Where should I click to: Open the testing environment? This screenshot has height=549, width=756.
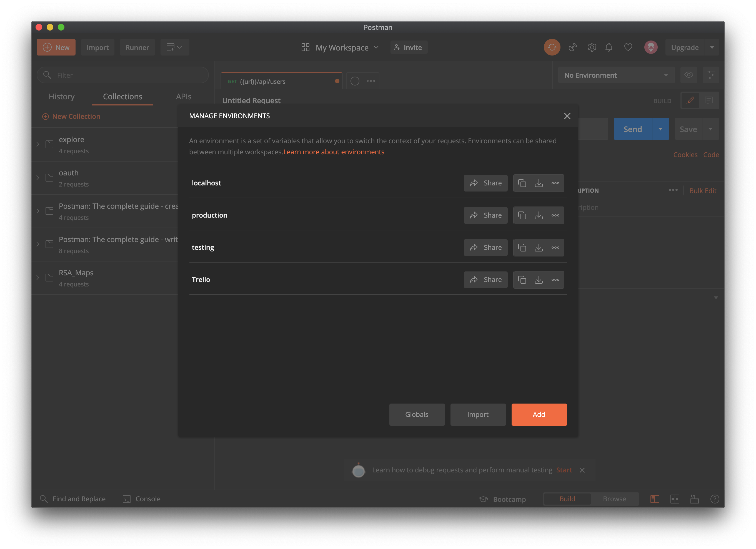[x=203, y=248]
